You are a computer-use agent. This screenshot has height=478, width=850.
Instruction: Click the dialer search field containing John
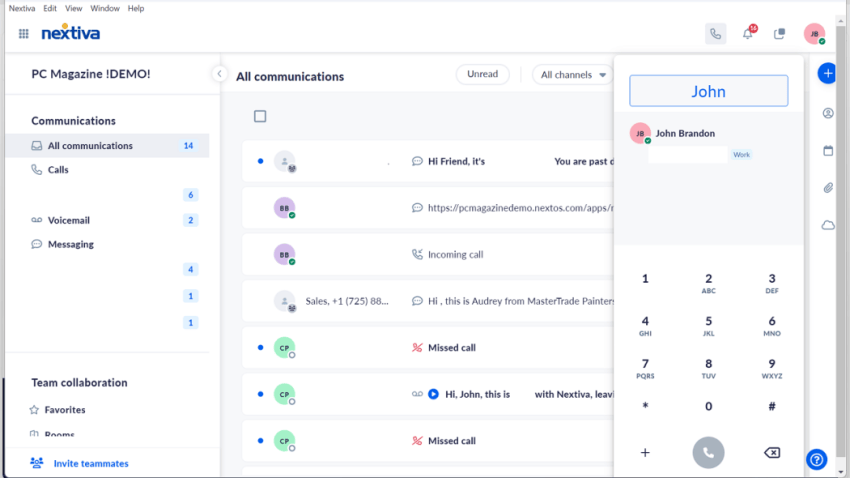coord(709,91)
